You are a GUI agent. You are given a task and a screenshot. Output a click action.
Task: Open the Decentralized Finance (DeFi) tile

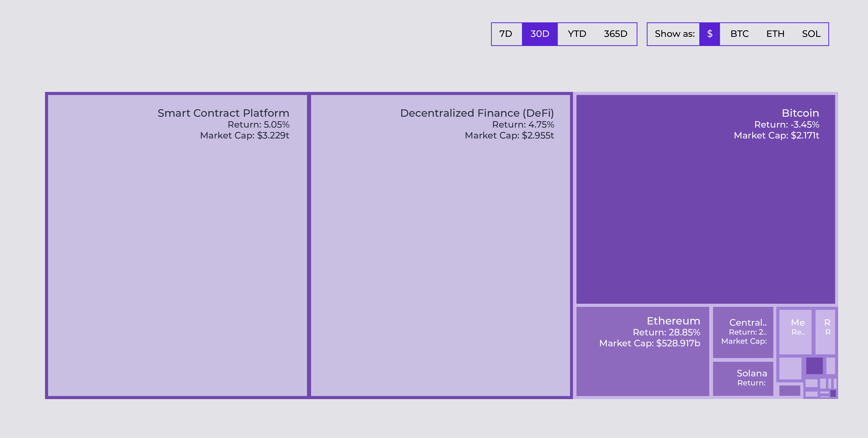[440, 245]
